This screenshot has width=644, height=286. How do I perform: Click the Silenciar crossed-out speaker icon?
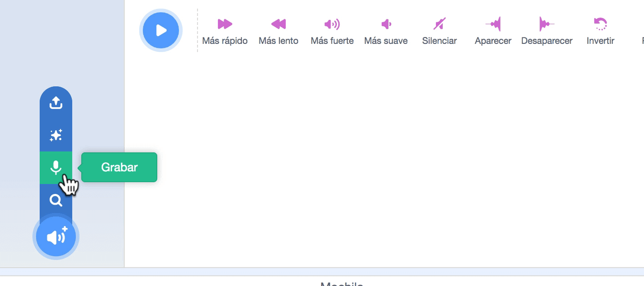[439, 24]
